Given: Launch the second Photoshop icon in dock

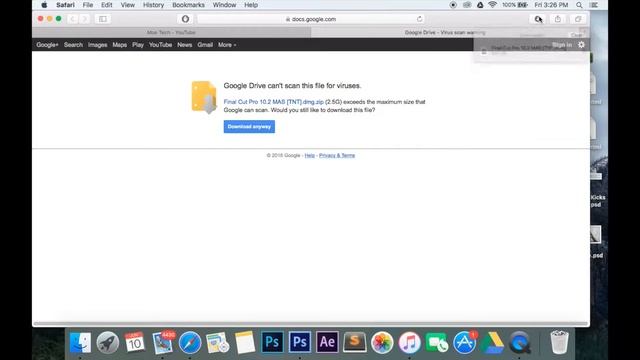Looking at the screenshot, I should click(300, 342).
